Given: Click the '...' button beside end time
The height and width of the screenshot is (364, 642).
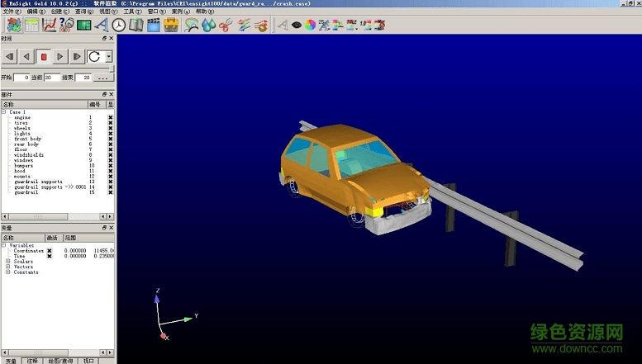Looking at the screenshot, I should (x=102, y=78).
